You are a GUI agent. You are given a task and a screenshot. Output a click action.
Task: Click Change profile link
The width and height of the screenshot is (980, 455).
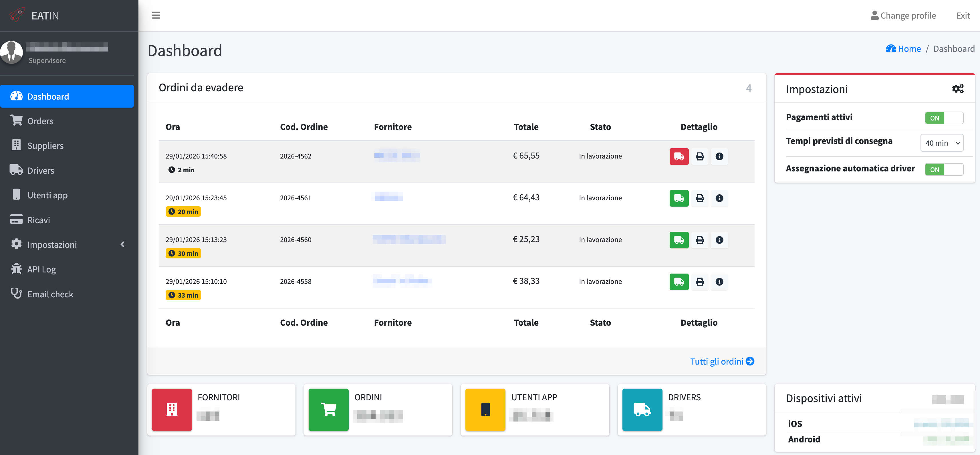[903, 16]
